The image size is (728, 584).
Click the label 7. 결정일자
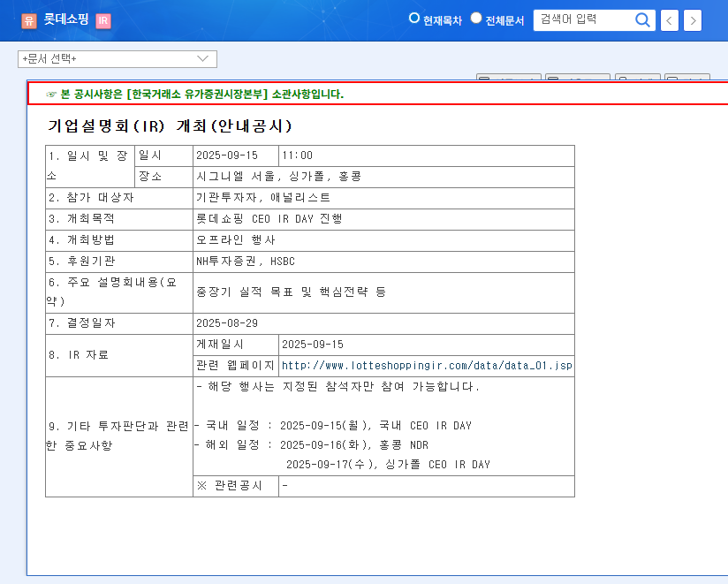point(119,323)
